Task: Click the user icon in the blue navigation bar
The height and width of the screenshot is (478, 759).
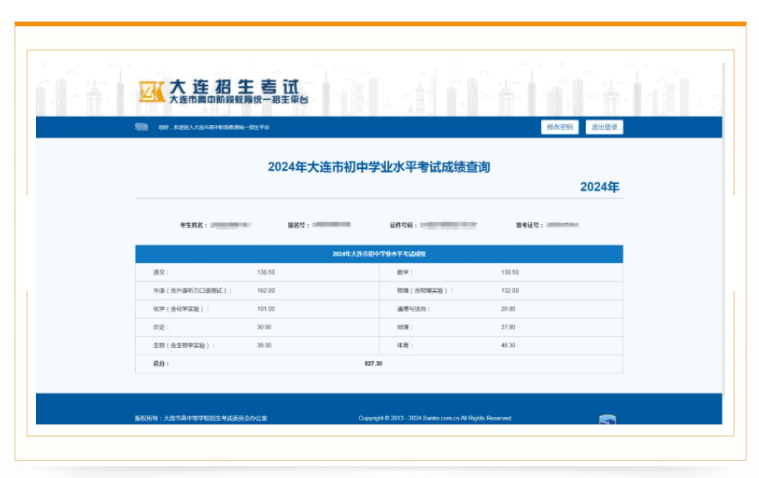Action: (x=141, y=127)
